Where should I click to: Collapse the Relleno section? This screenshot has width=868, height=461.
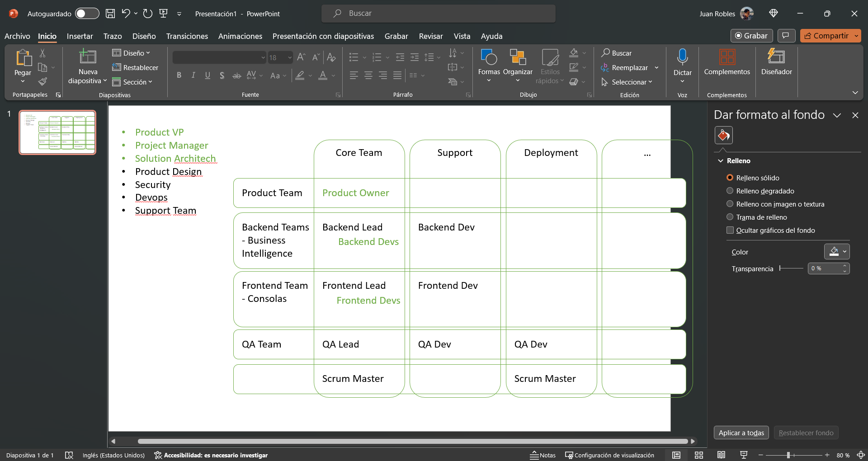tap(721, 161)
